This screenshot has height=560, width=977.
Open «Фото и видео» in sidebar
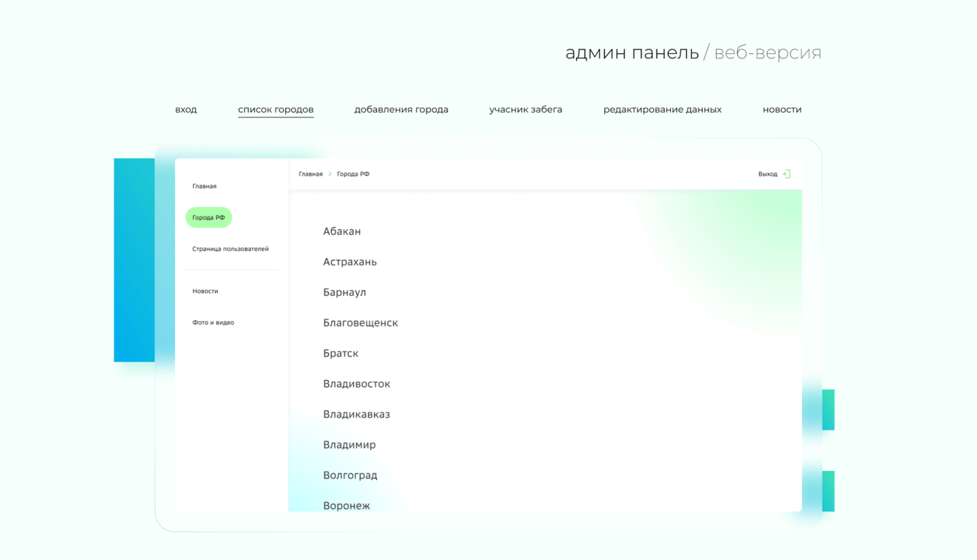click(x=213, y=322)
